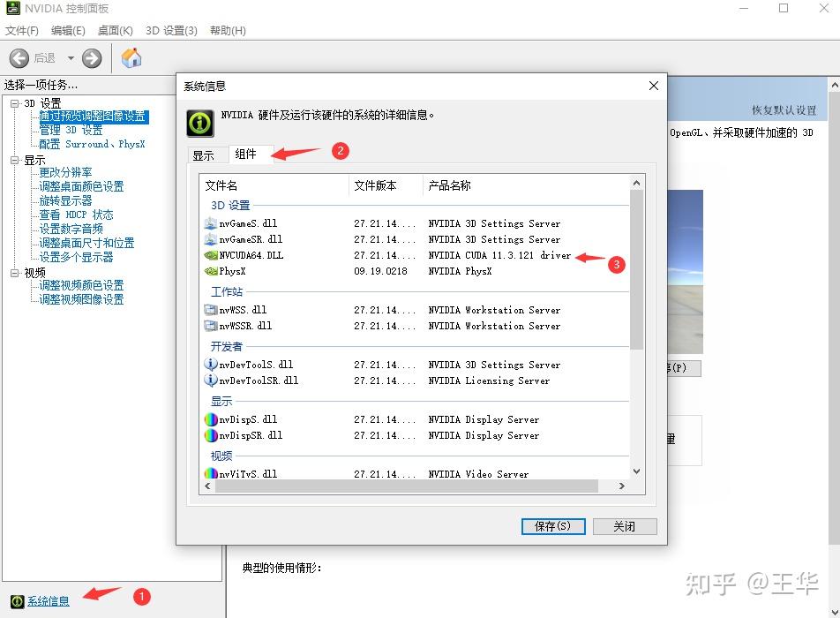Click the forward navigation arrow icon

click(x=91, y=58)
